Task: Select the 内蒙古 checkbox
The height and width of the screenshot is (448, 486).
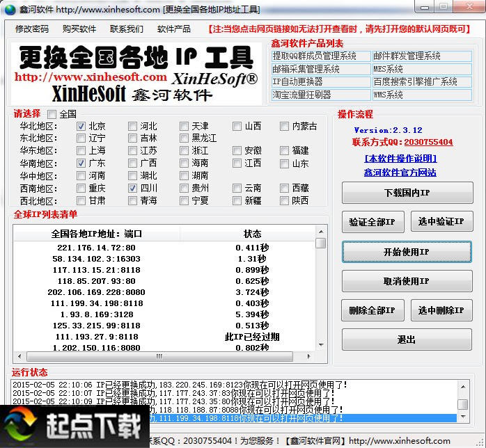Action: pyautogui.click(x=284, y=126)
